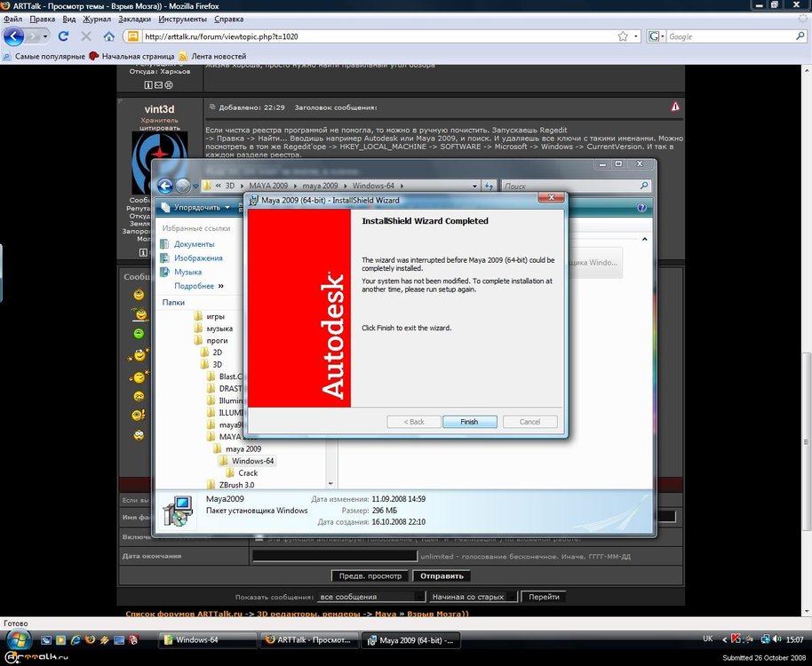Click the Explorer back arrow button
The image size is (812, 666).
pyautogui.click(x=164, y=186)
